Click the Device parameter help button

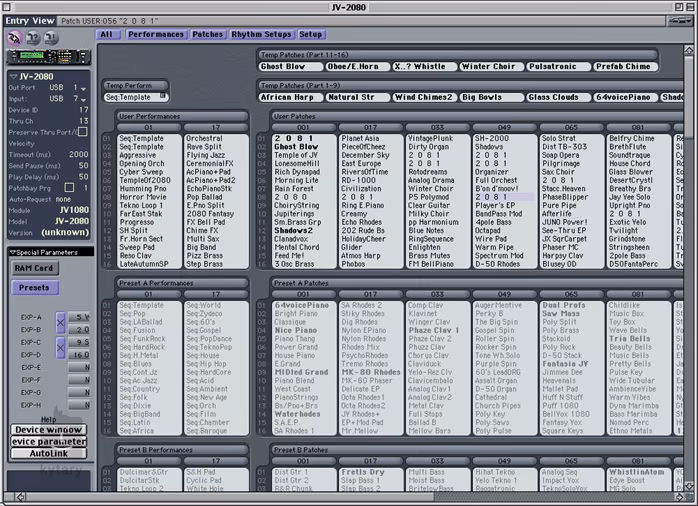tap(49, 441)
